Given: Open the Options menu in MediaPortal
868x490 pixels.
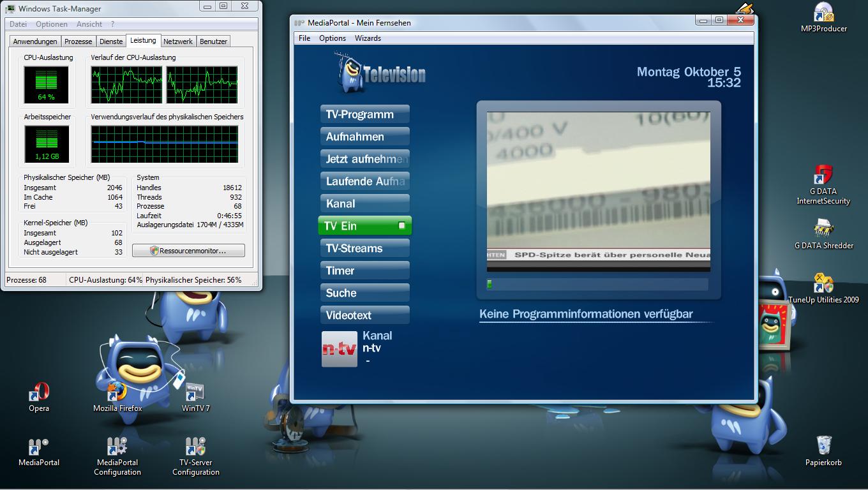Looking at the screenshot, I should click(x=333, y=38).
